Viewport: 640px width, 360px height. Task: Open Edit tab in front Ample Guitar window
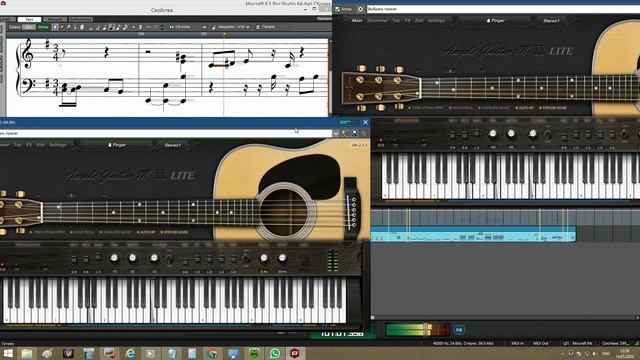[40, 145]
